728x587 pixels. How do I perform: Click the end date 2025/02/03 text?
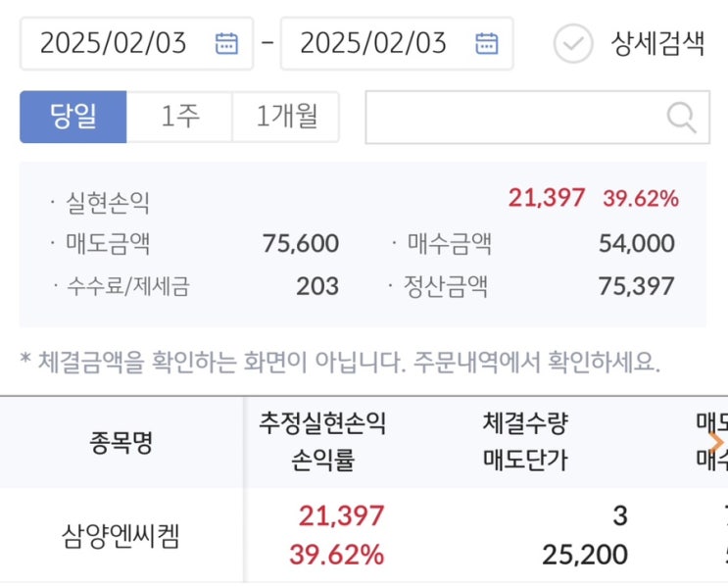point(373,43)
